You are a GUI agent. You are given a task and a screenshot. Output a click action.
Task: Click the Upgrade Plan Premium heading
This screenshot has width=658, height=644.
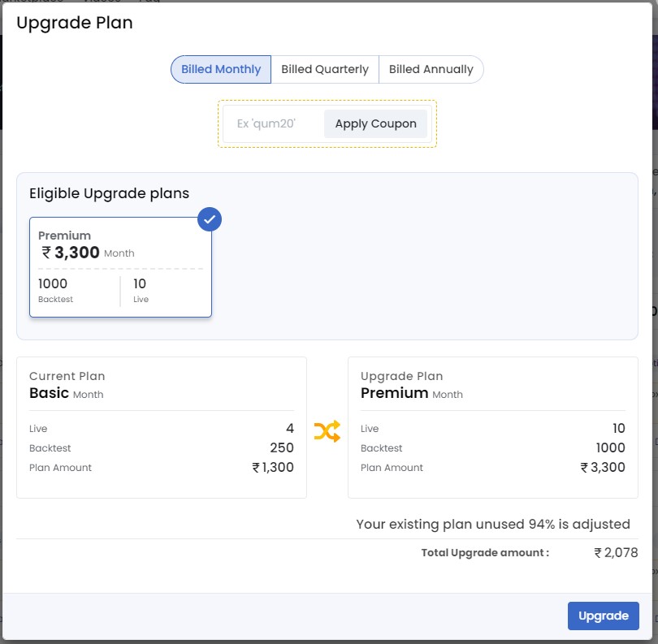[394, 393]
